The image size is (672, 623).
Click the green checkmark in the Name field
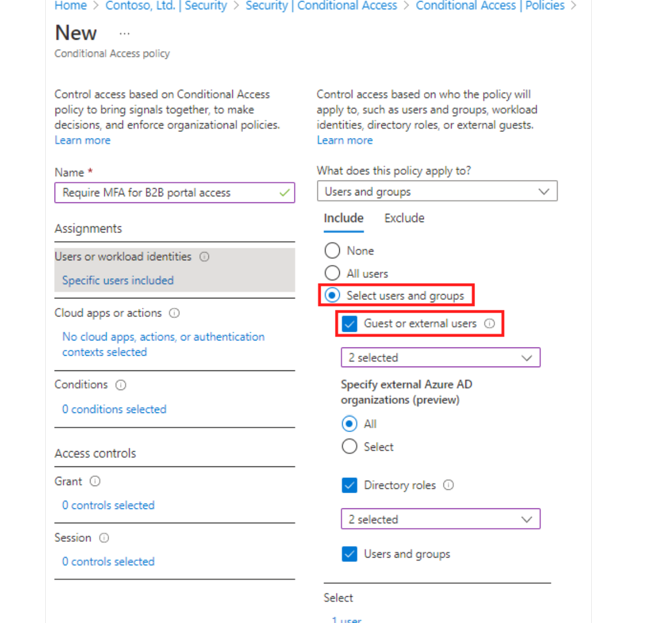click(284, 193)
